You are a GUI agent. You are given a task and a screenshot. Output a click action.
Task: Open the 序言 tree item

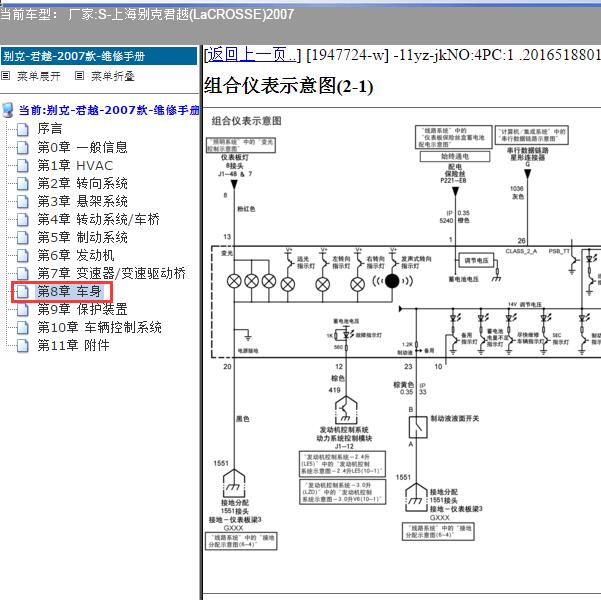(50, 129)
